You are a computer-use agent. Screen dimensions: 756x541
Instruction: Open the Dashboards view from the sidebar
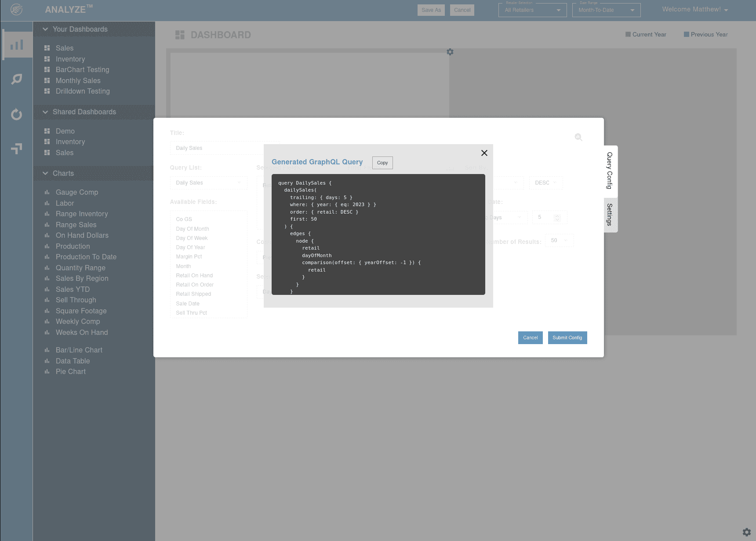click(17, 44)
